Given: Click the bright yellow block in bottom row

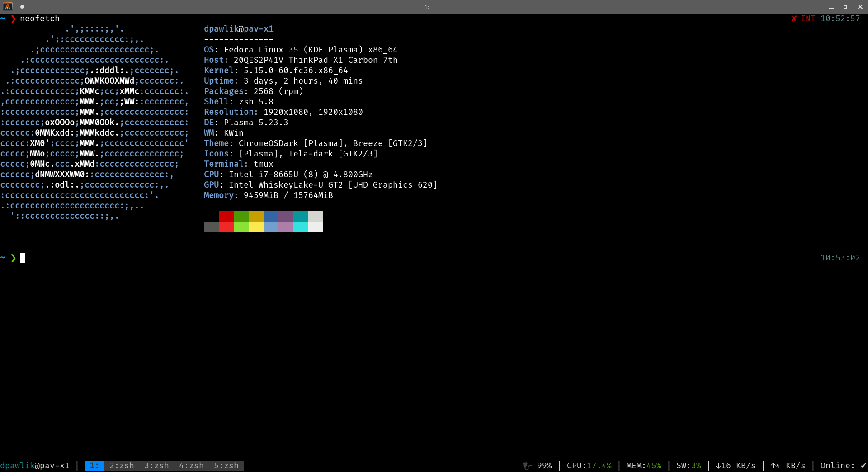Looking at the screenshot, I should (256, 227).
